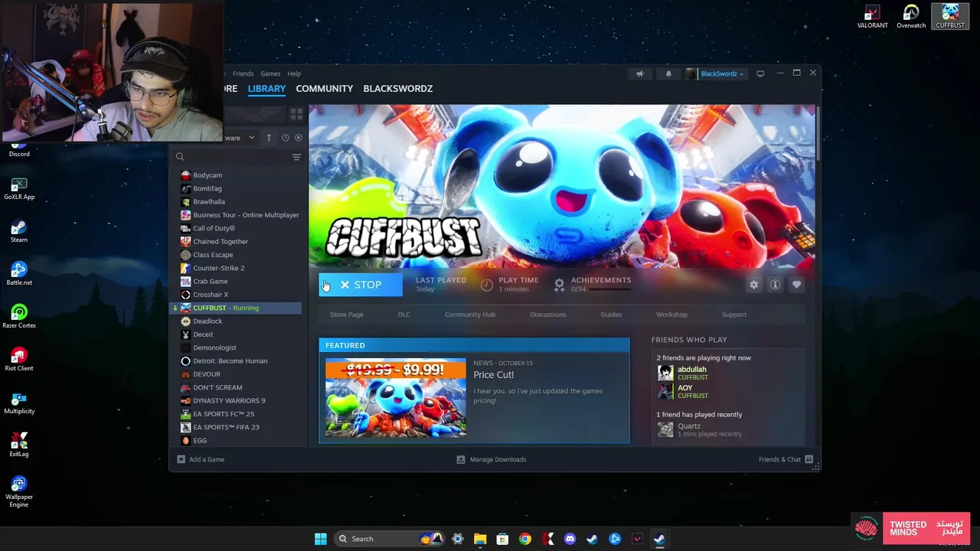This screenshot has width=980, height=551.
Task: Open the DLC link
Action: [404, 315]
